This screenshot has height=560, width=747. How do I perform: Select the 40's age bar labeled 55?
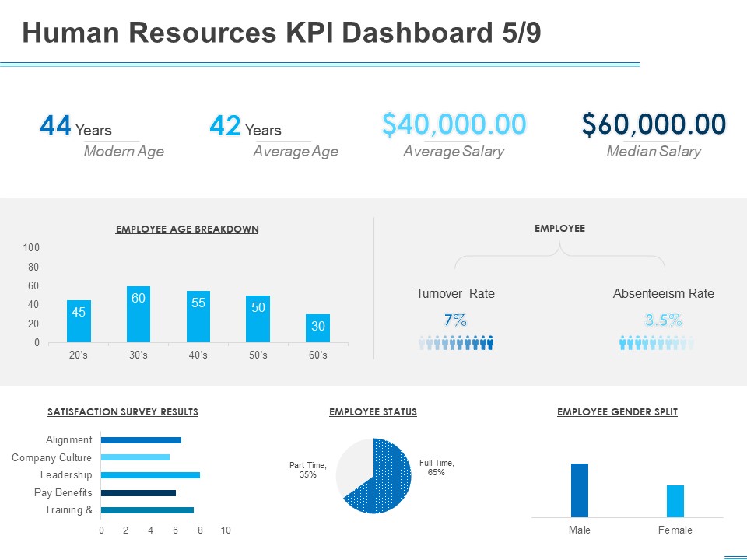[198, 317]
